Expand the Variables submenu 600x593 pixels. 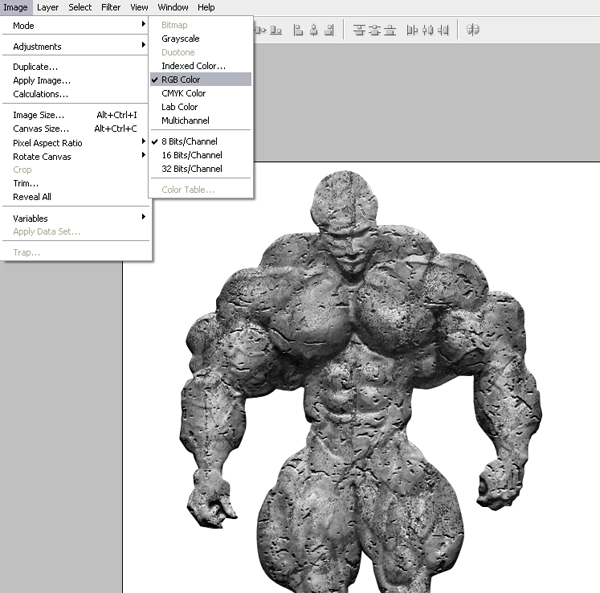pos(76,218)
